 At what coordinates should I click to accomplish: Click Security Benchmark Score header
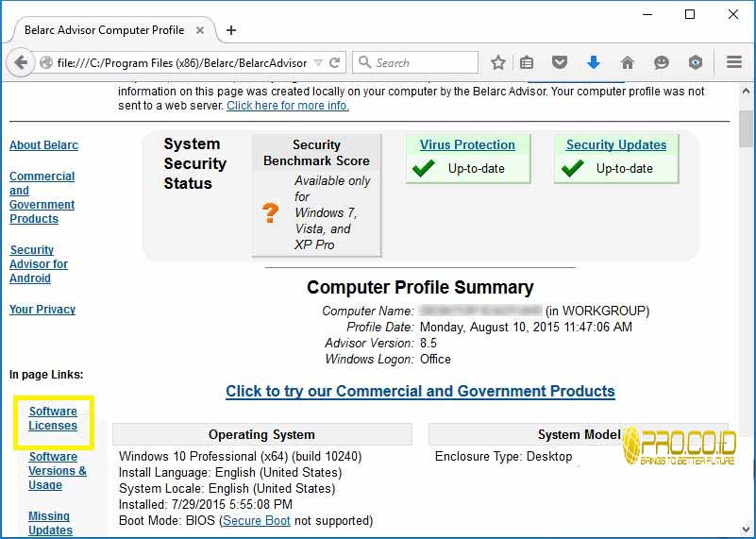pyautogui.click(x=317, y=153)
